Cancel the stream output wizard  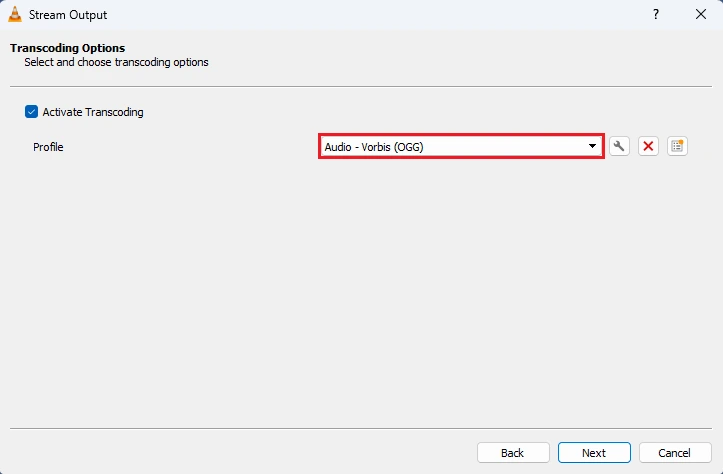pyautogui.click(x=675, y=453)
